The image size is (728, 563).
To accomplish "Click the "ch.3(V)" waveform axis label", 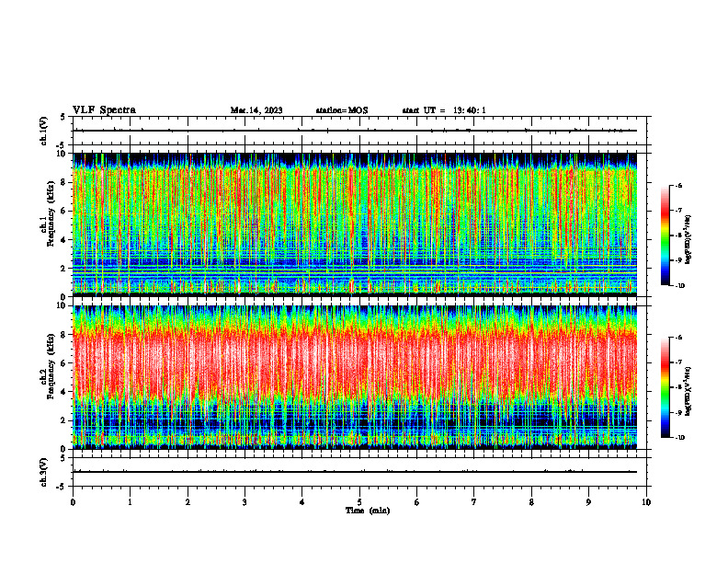I will pyautogui.click(x=44, y=472).
